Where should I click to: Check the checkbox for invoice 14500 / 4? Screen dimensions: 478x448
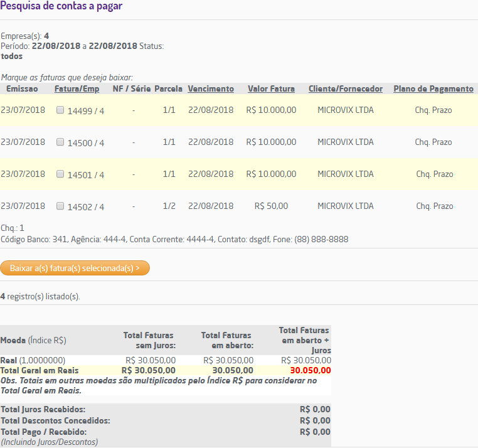(60, 142)
